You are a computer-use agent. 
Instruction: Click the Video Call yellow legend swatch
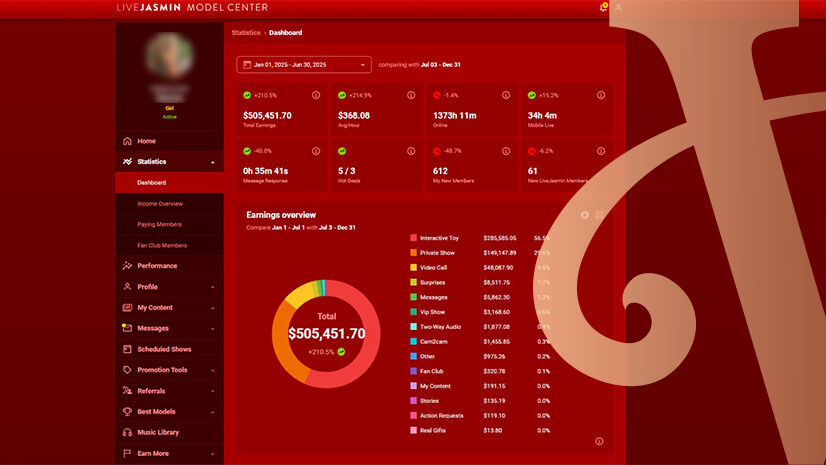point(414,268)
